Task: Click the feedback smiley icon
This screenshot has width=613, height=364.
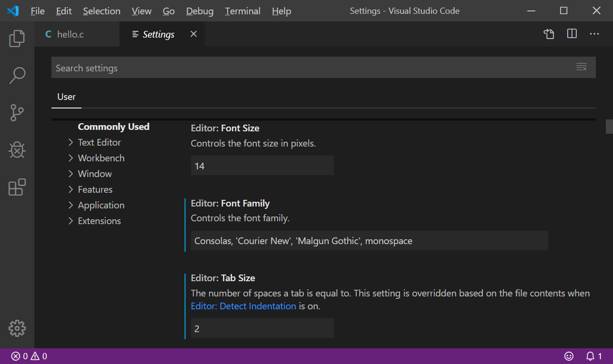Action: point(569,356)
